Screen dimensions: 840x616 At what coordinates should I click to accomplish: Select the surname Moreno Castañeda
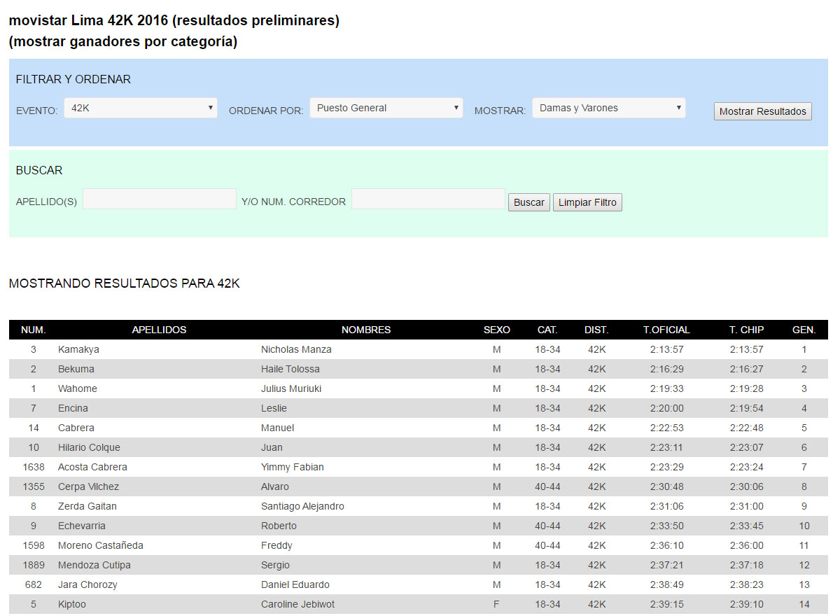point(101,545)
